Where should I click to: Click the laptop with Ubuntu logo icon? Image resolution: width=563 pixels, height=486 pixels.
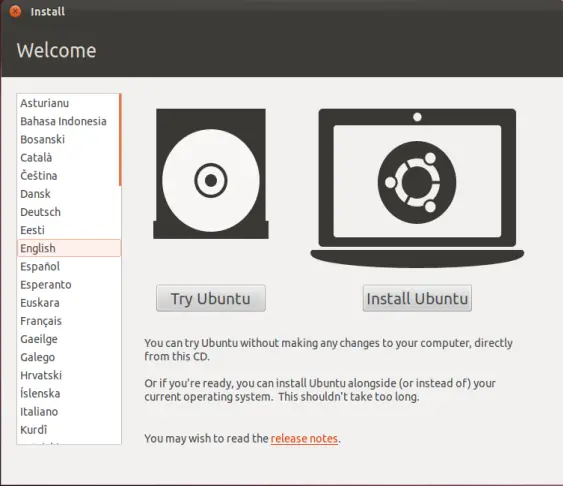(x=417, y=188)
